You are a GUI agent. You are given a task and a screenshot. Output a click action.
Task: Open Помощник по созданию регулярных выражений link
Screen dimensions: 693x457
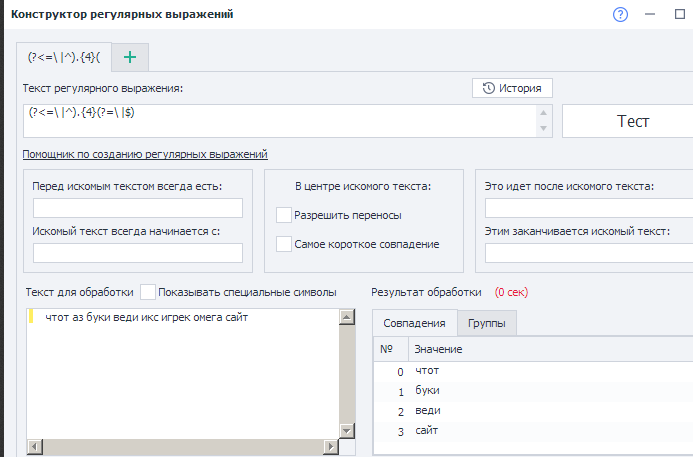pyautogui.click(x=145, y=154)
